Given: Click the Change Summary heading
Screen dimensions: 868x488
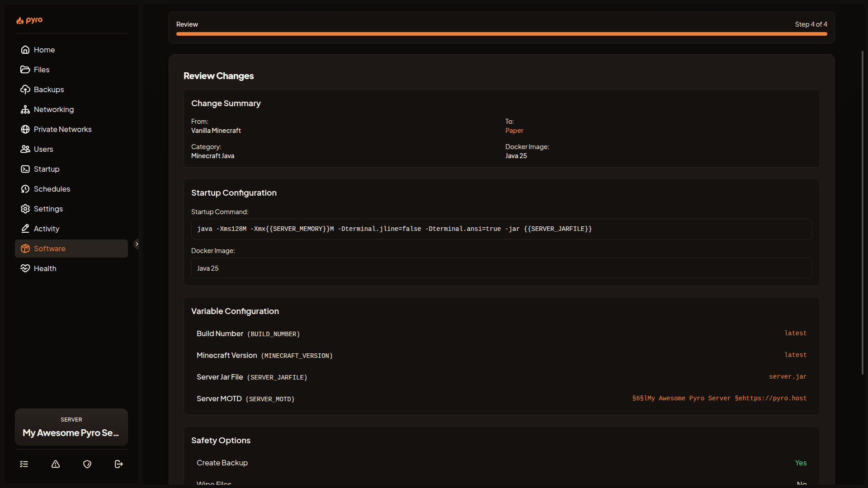Looking at the screenshot, I should (x=226, y=103).
